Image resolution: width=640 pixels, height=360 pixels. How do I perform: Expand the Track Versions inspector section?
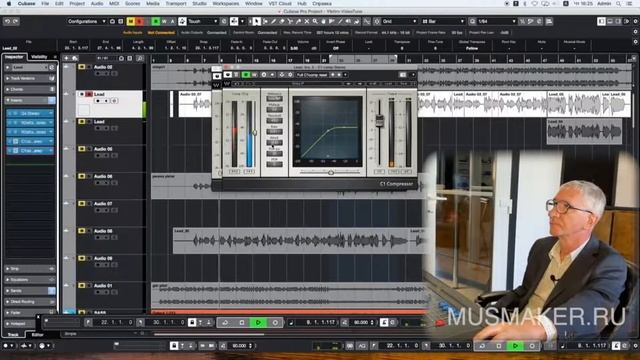(x=30, y=78)
